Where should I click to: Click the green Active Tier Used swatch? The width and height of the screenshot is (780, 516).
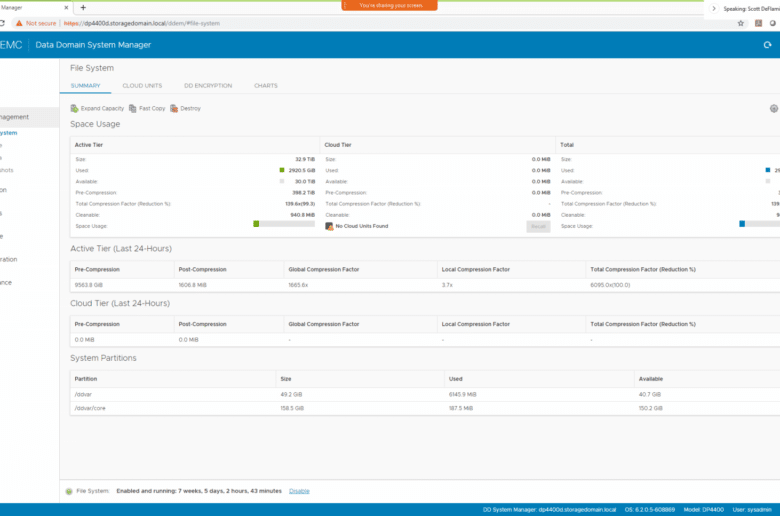click(282, 170)
